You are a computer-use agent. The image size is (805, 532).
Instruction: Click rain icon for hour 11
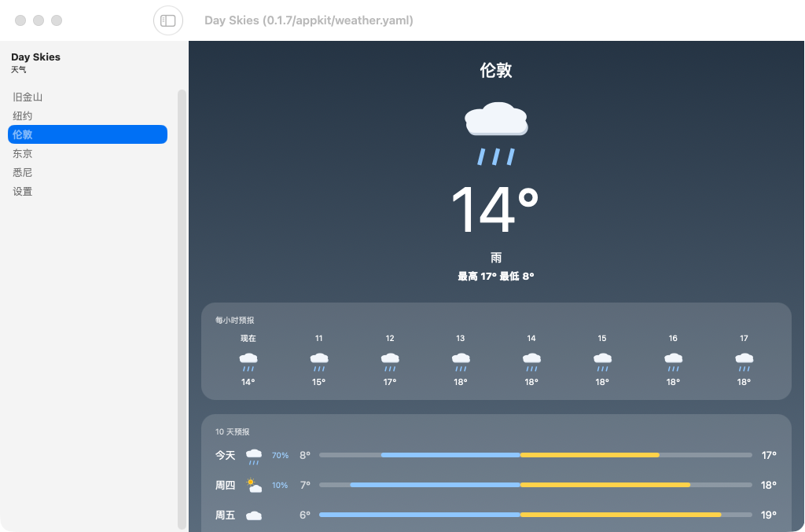pos(319,361)
